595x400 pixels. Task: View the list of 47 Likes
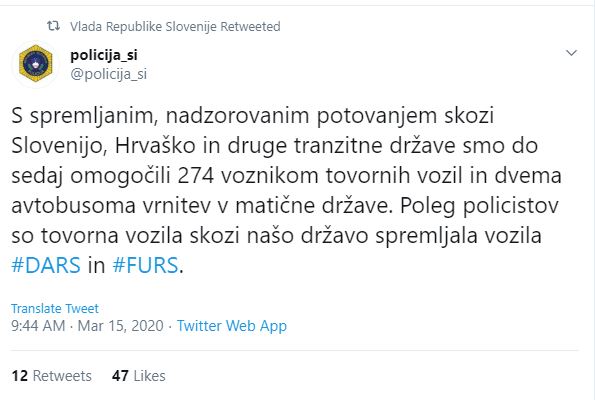[139, 376]
